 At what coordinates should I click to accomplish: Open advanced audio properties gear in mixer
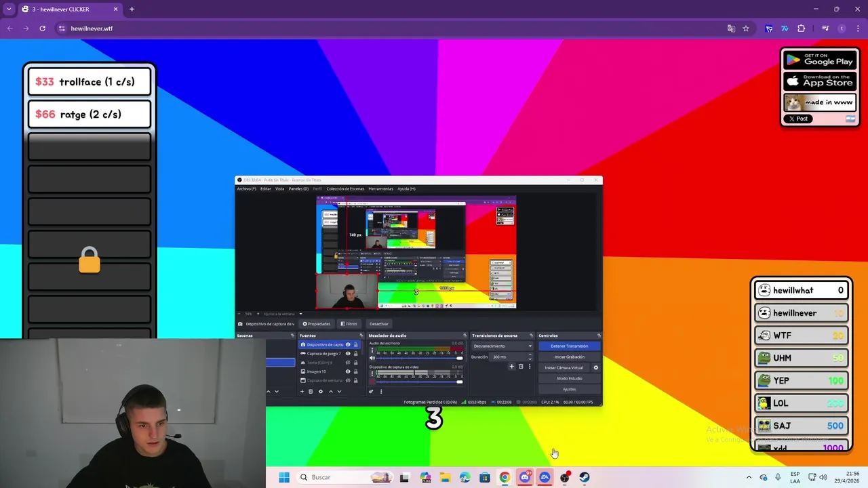coord(371,391)
